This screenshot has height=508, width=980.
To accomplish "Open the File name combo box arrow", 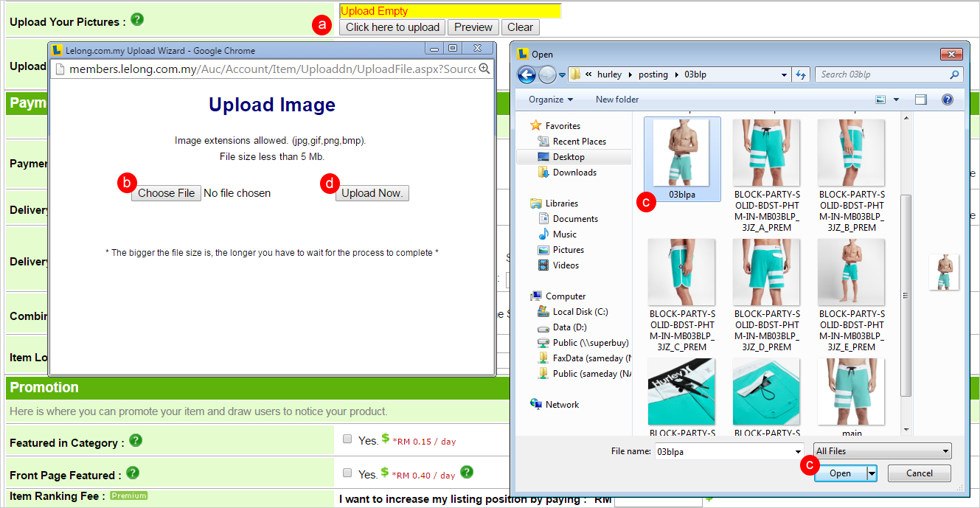I will (798, 451).
